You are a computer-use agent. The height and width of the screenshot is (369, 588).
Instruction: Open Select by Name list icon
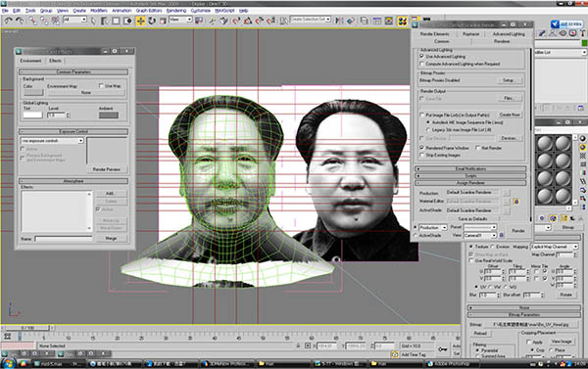(x=105, y=21)
